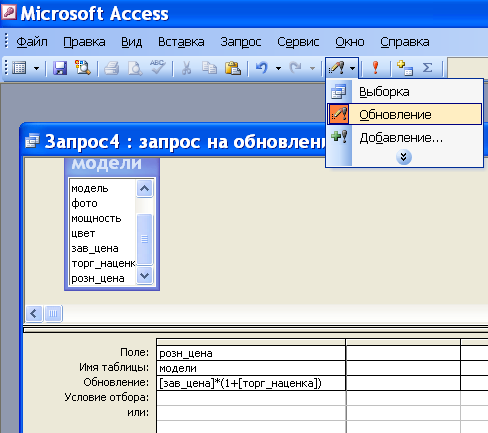Click the Cut scissors icon
Screen dimensions: 488x433
[187, 68]
